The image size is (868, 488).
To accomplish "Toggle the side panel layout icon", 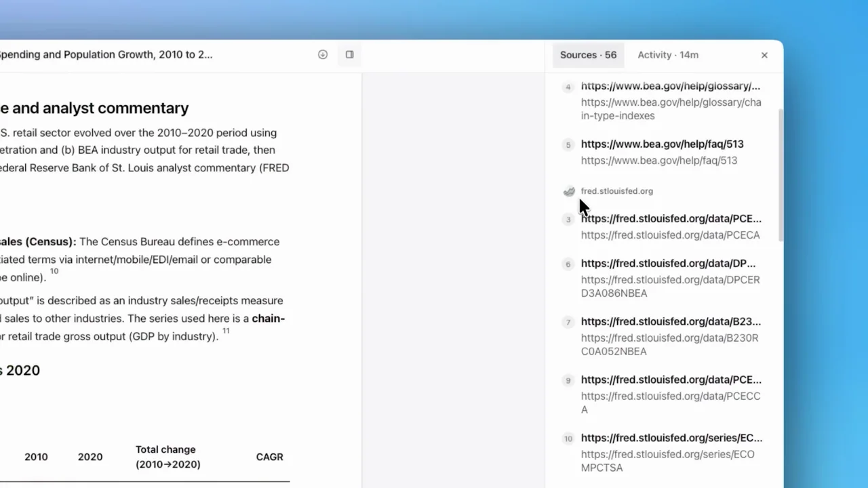I will (350, 55).
